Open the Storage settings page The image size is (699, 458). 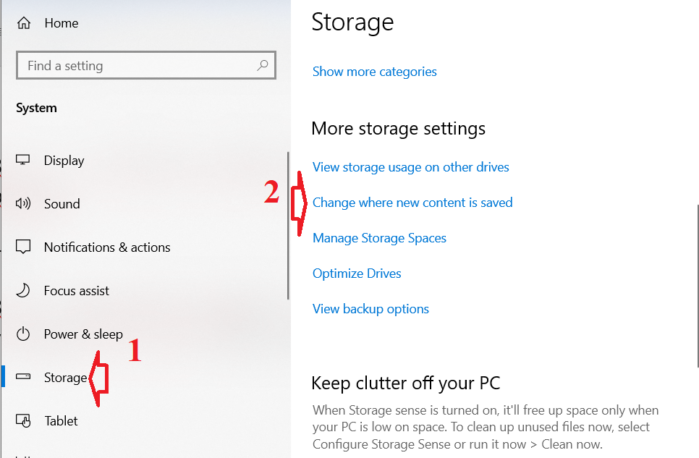[x=66, y=378]
